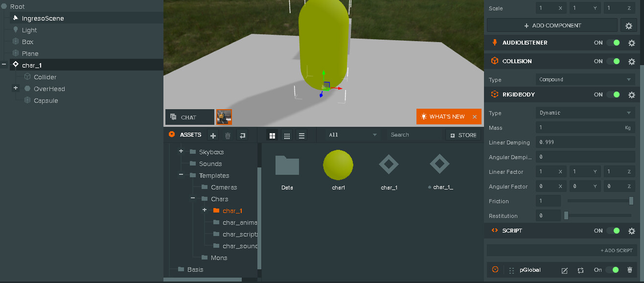Open the Rigidbody component settings gear
Screen dimensions: 644x283
(631, 95)
